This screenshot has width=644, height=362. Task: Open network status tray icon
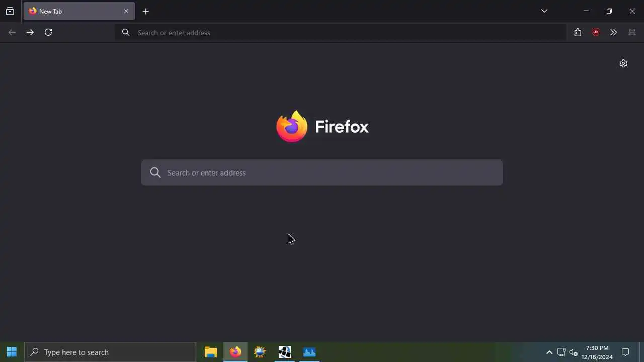pyautogui.click(x=561, y=352)
